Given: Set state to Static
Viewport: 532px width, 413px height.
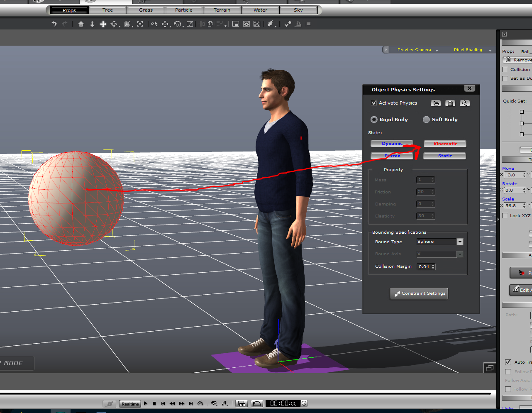Looking at the screenshot, I should tap(445, 156).
